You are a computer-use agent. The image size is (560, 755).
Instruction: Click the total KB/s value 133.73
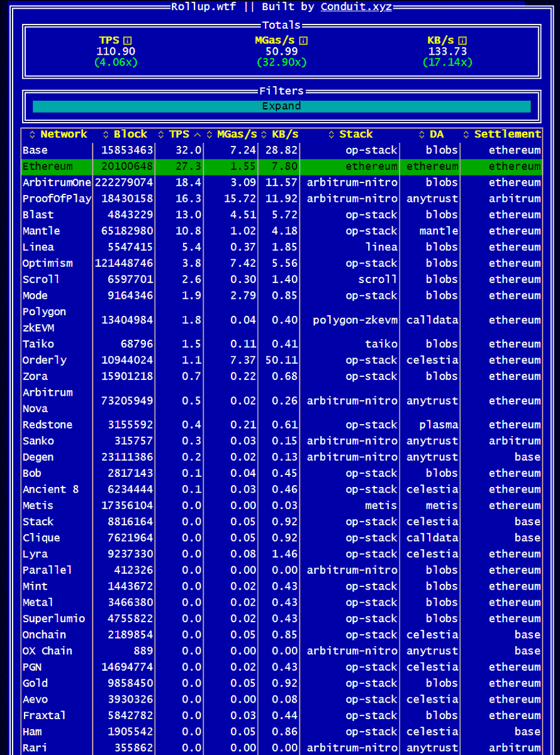click(447, 52)
